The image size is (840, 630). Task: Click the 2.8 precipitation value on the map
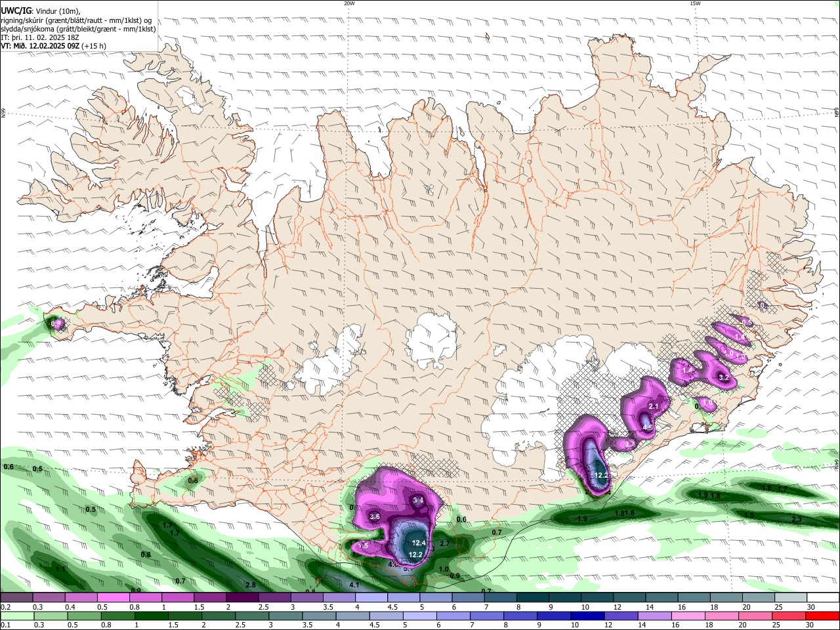(250, 585)
